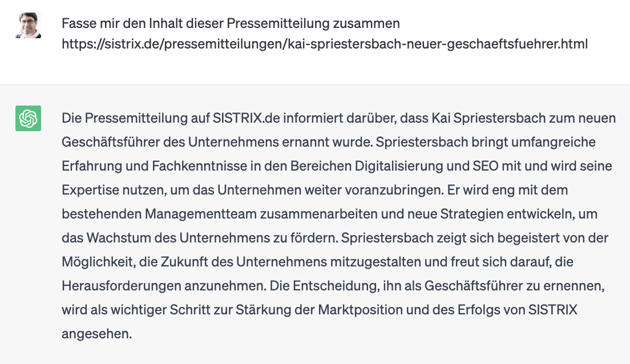This screenshot has width=630, height=364.
Task: Click the user profile avatar photo
Action: (x=28, y=25)
